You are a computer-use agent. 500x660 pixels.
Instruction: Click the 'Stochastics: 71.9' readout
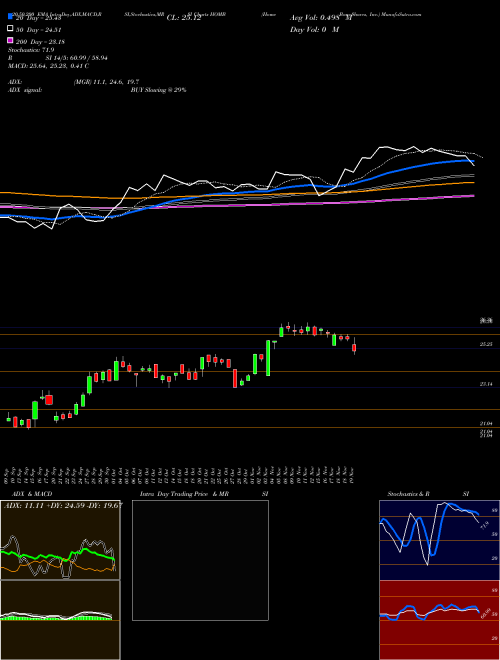[31, 50]
